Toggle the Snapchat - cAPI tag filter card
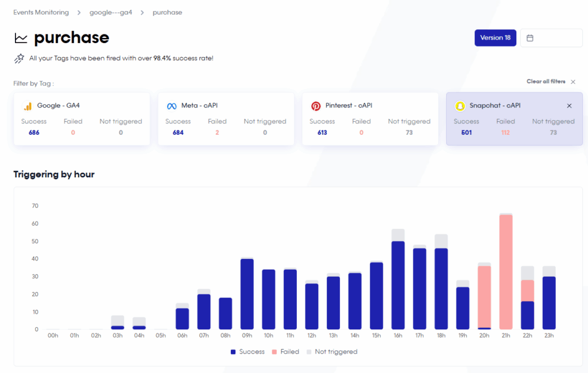Image resolution: width=588 pixels, height=373 pixels. click(514, 119)
